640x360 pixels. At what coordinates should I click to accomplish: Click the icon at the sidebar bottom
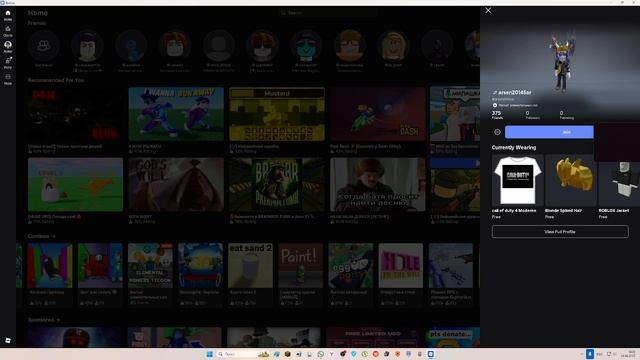(8, 340)
